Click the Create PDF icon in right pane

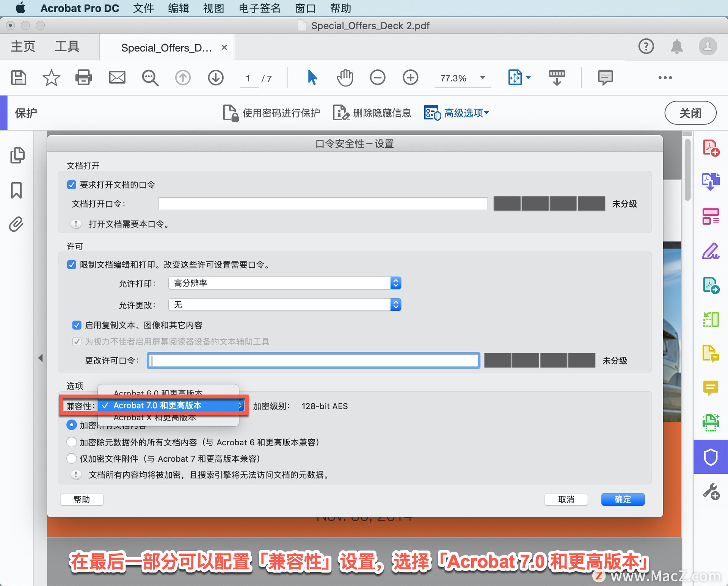(x=711, y=148)
